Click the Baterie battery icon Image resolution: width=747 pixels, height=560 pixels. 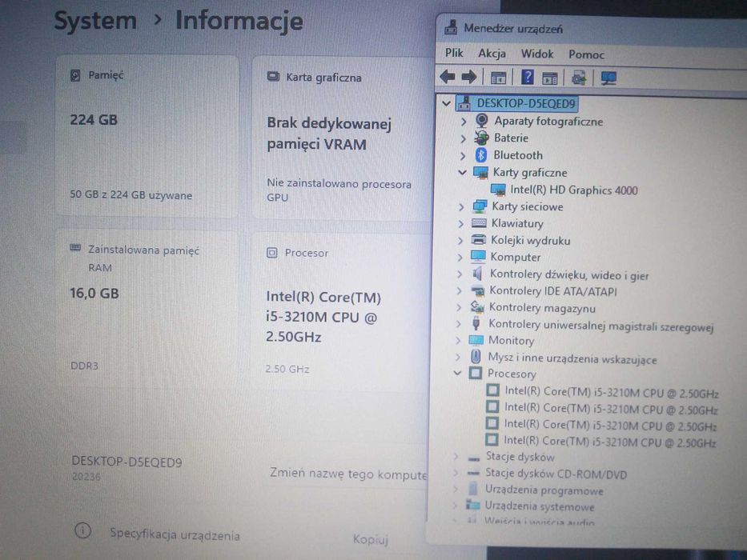click(482, 138)
